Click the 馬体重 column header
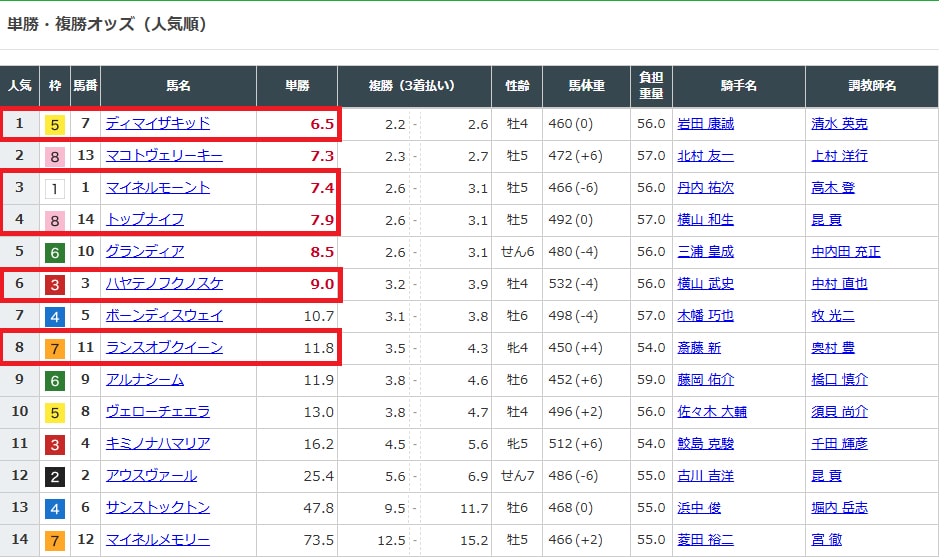This screenshot has width=944, height=558. point(586,86)
